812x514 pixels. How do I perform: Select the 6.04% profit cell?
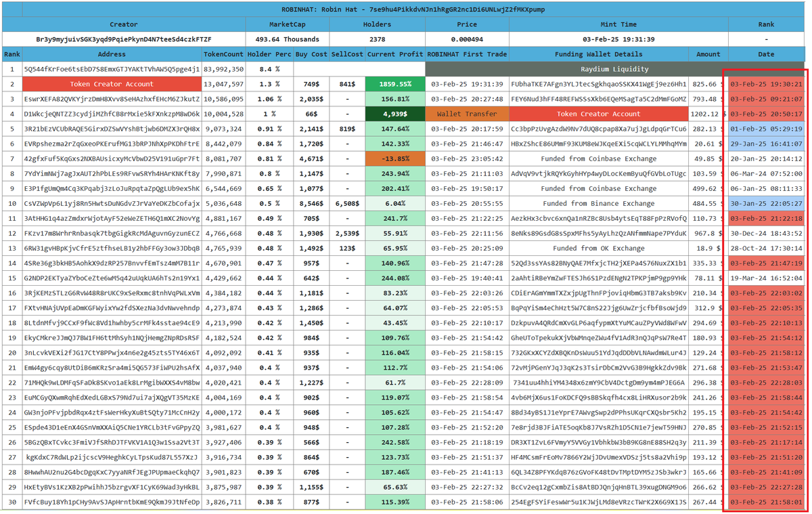395,203
